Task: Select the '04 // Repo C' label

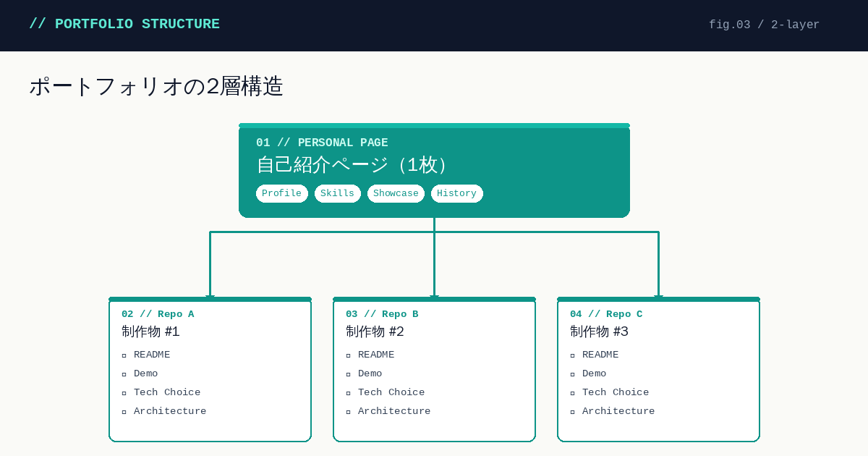Action: (606, 314)
